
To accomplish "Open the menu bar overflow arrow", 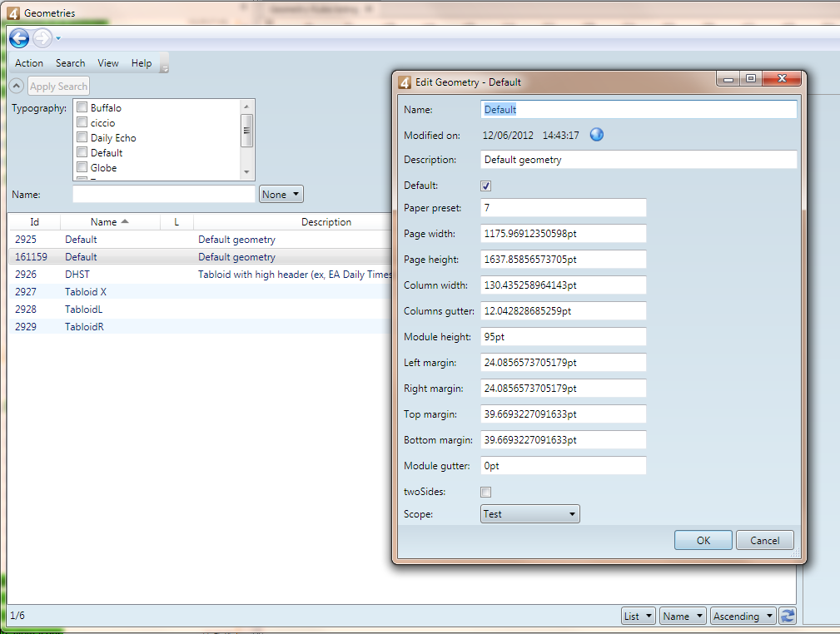I will 165,68.
